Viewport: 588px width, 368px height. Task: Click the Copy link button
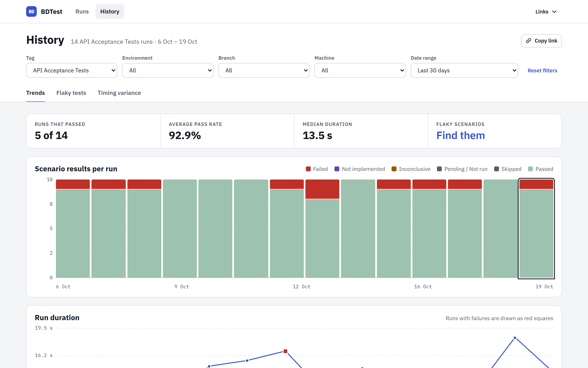[x=541, y=41]
